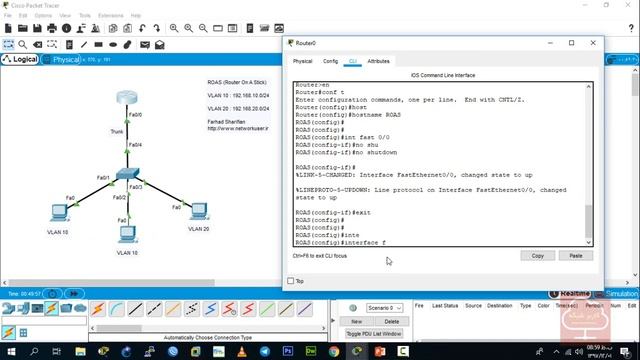Expand the PDU list panel arrow
The width and height of the screenshot is (640, 360).
click(x=333, y=320)
